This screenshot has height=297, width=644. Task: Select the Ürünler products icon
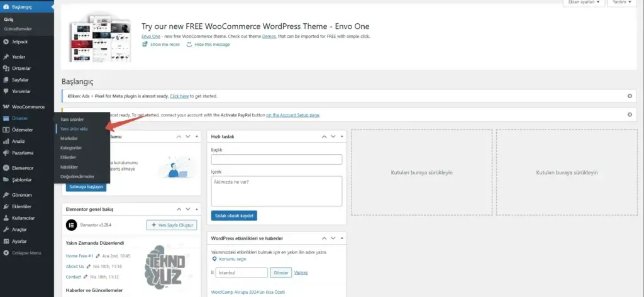[x=6, y=118]
